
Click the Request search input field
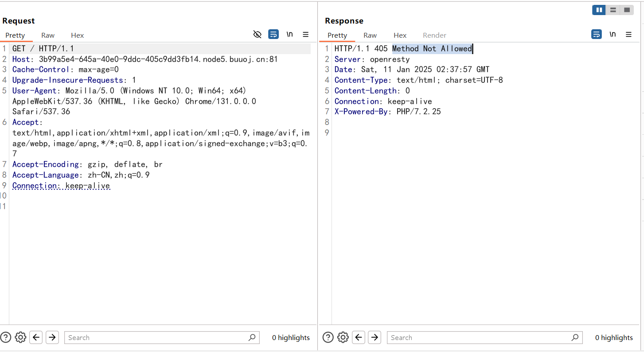click(157, 337)
